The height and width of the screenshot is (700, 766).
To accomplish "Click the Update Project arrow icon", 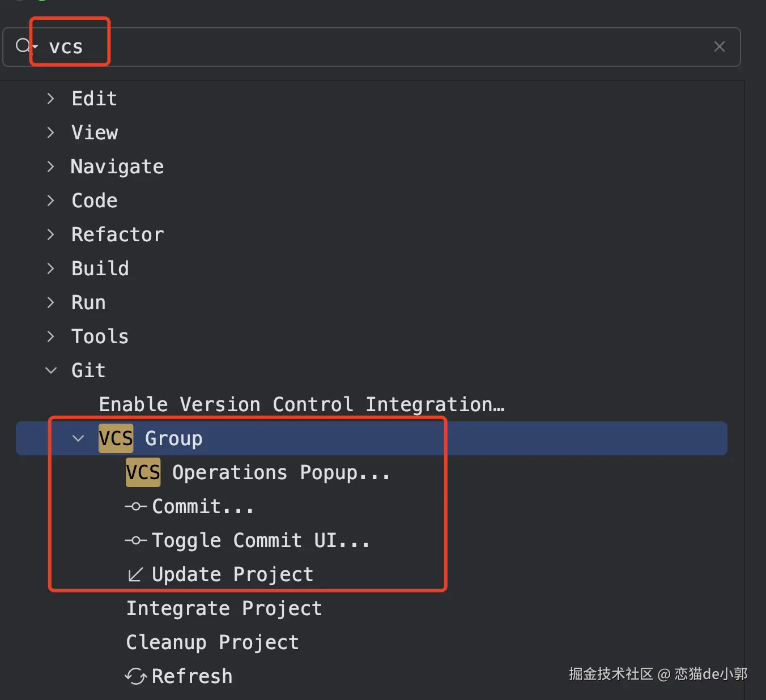I will [135, 575].
